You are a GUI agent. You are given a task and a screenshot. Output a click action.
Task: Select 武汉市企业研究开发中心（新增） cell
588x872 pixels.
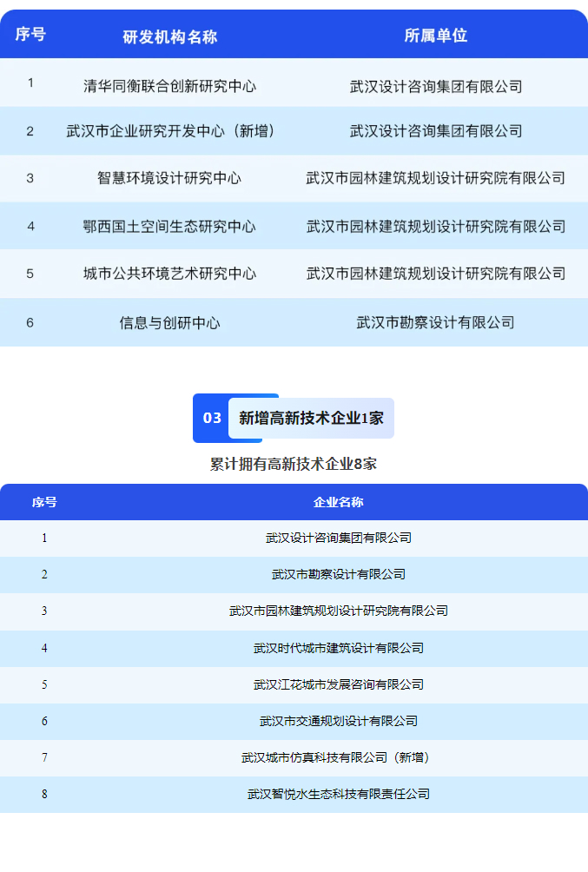tap(169, 131)
